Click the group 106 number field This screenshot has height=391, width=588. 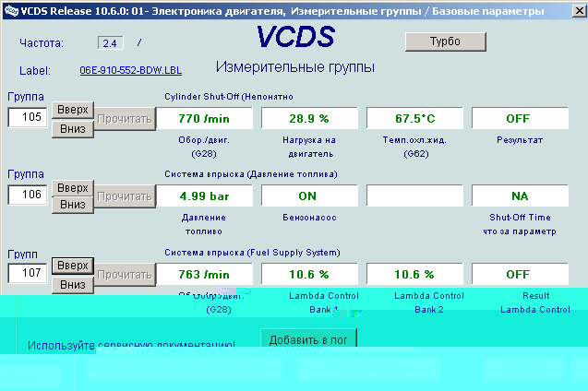pos(28,195)
